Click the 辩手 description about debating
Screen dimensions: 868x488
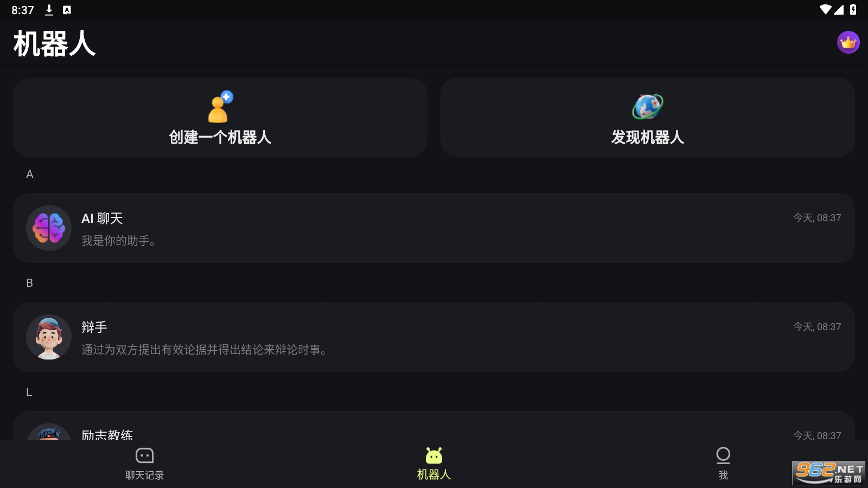tap(205, 350)
